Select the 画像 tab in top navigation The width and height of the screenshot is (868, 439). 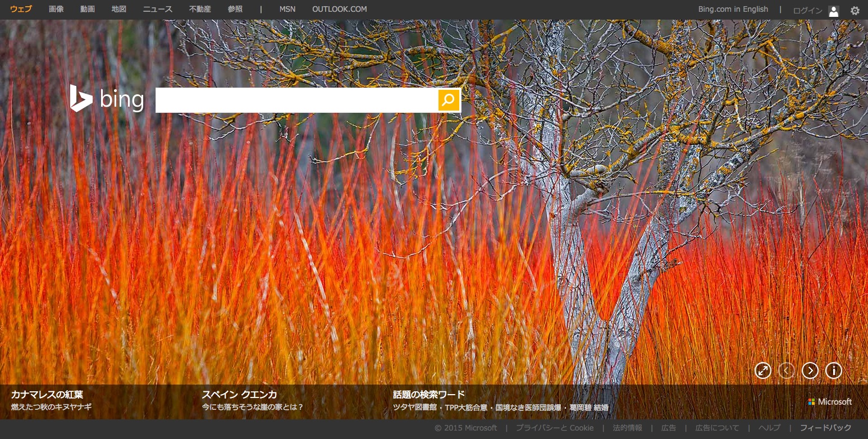coord(56,9)
